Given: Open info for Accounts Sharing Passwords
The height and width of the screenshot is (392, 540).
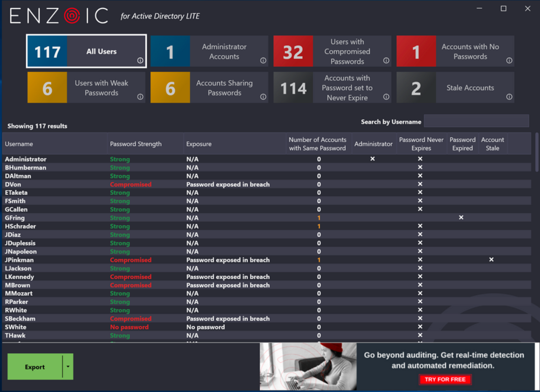Looking at the screenshot, I should click(x=262, y=96).
